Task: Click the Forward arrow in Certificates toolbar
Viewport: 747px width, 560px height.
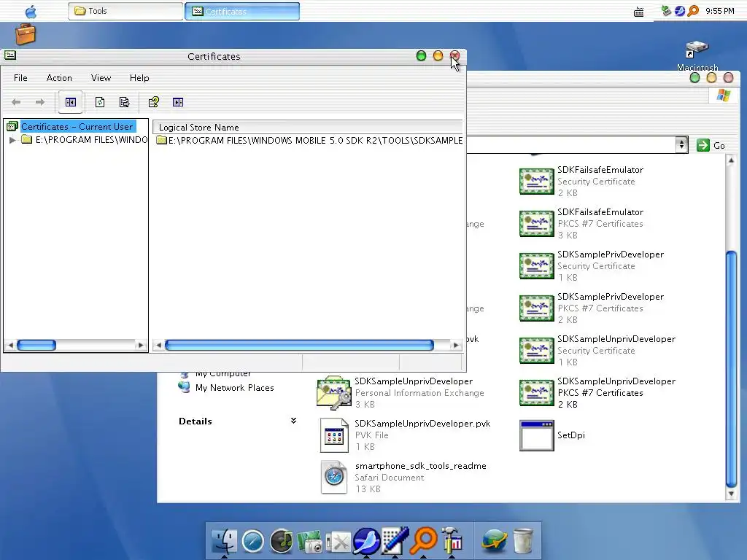Action: tap(40, 102)
